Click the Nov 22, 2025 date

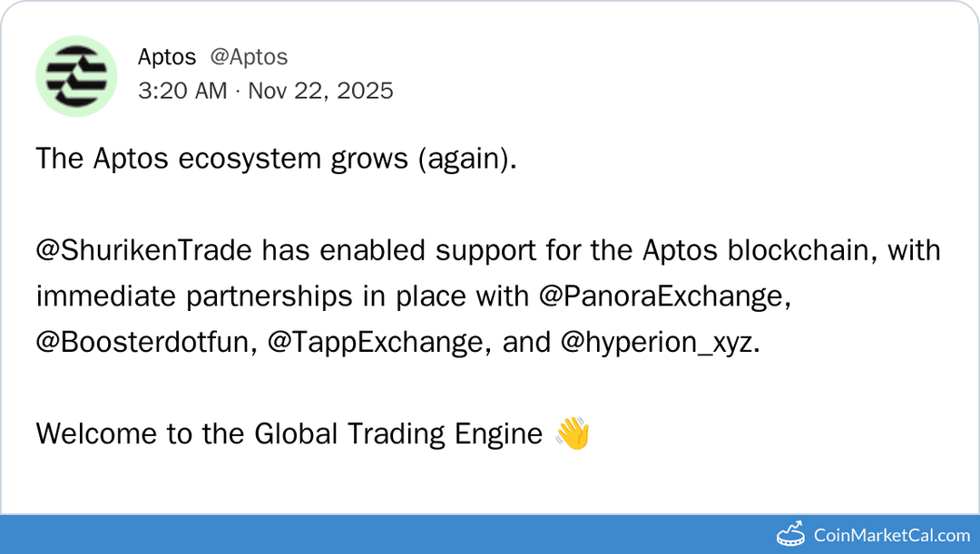pos(320,91)
